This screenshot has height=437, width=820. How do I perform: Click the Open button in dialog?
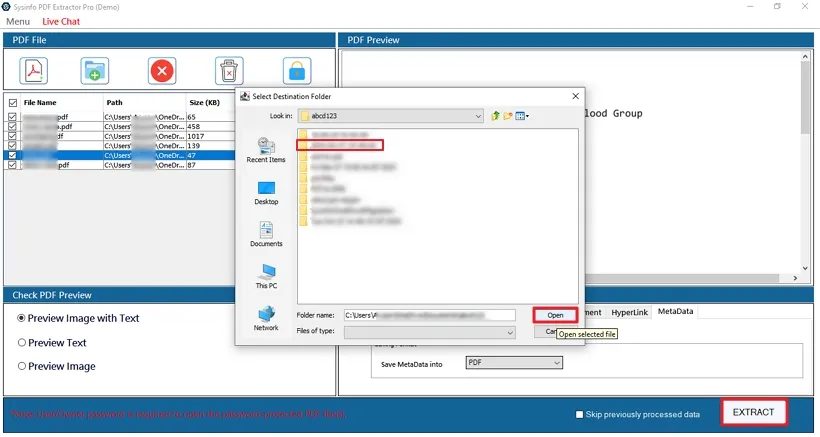pos(555,315)
